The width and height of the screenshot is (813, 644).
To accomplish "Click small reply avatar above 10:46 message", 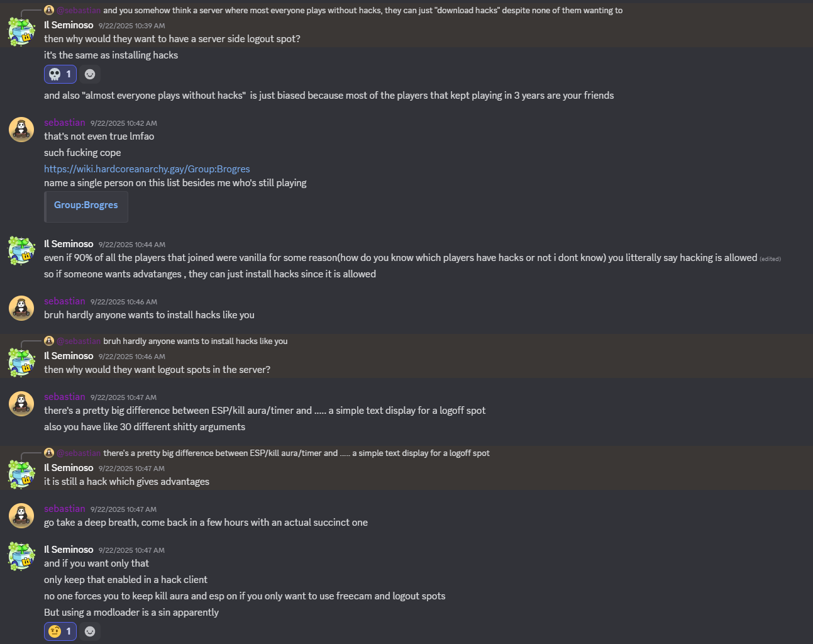I will pos(49,341).
